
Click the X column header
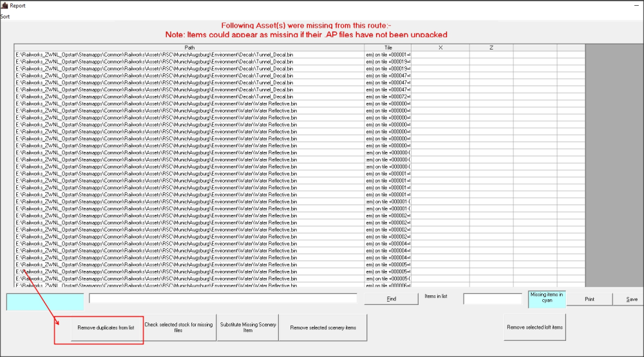click(440, 48)
